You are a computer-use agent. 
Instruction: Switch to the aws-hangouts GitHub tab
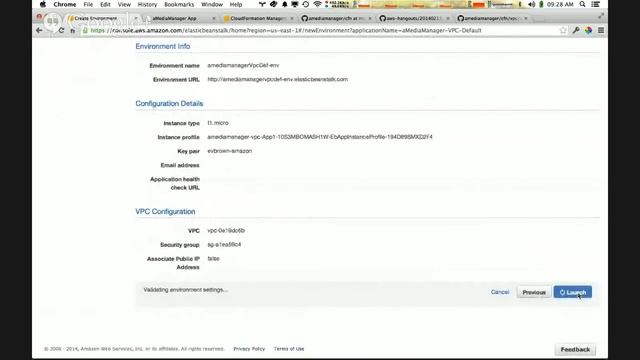[413, 18]
